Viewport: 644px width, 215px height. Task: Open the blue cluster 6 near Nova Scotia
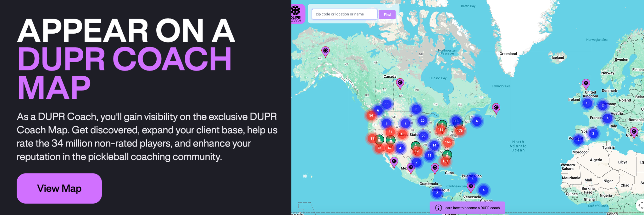tap(477, 121)
